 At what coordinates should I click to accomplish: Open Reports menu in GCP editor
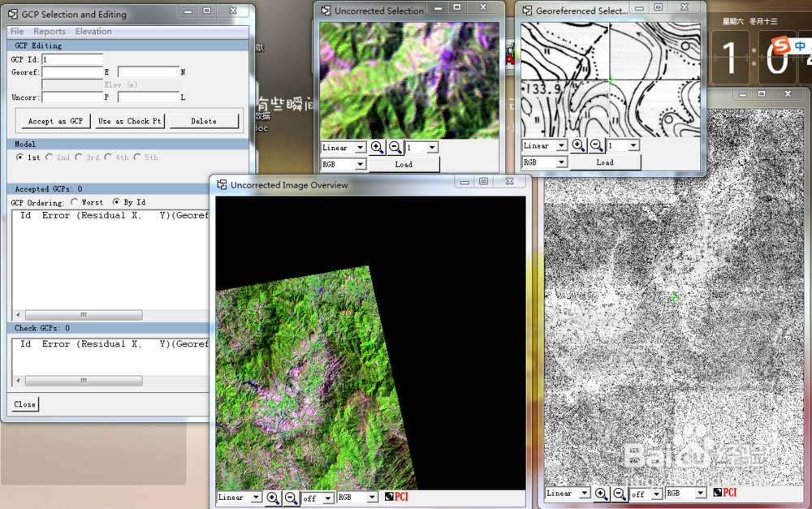[50, 31]
